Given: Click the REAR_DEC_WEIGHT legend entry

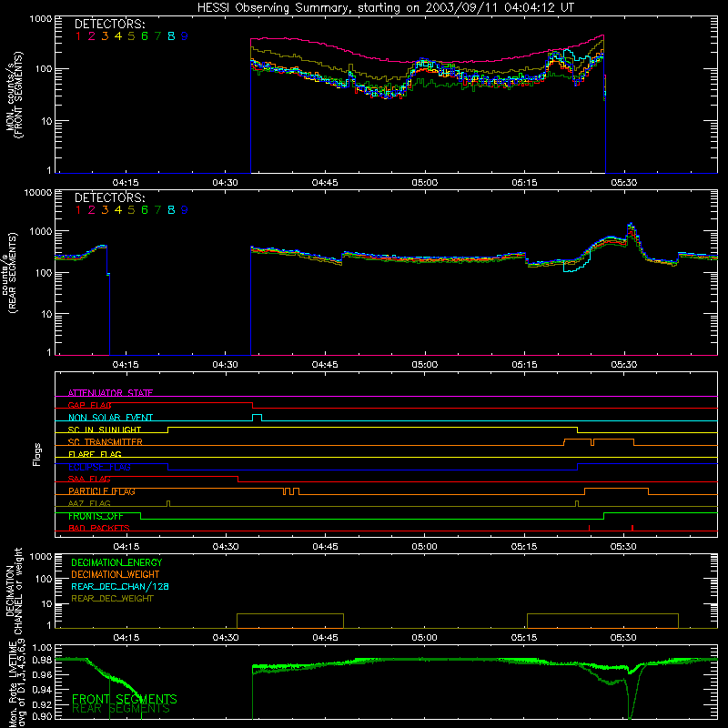Looking at the screenshot, I should (112, 599).
